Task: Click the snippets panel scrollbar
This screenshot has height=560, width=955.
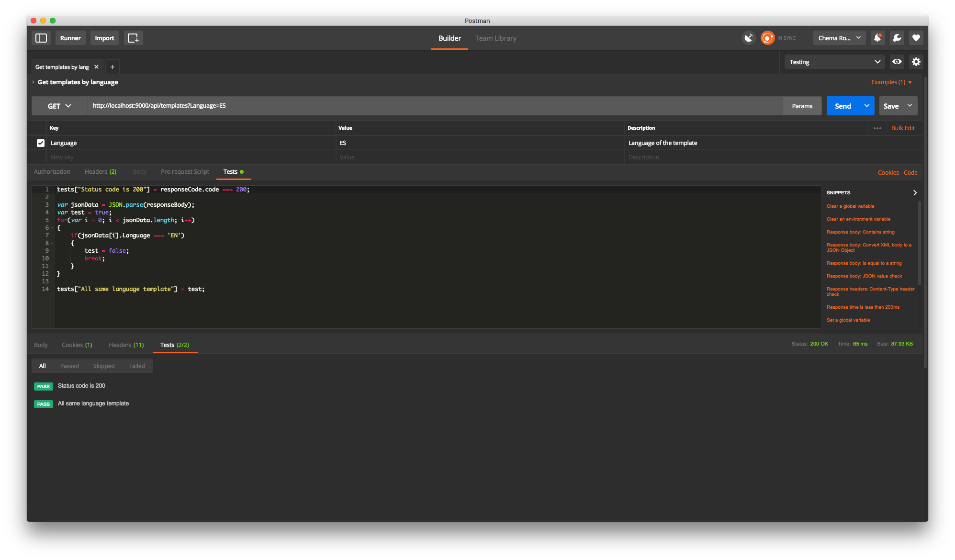Action: click(920, 243)
